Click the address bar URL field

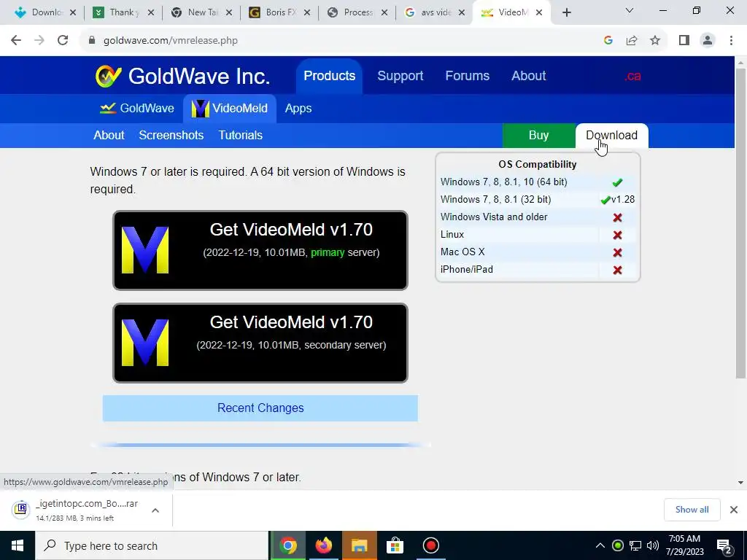[x=343, y=41]
